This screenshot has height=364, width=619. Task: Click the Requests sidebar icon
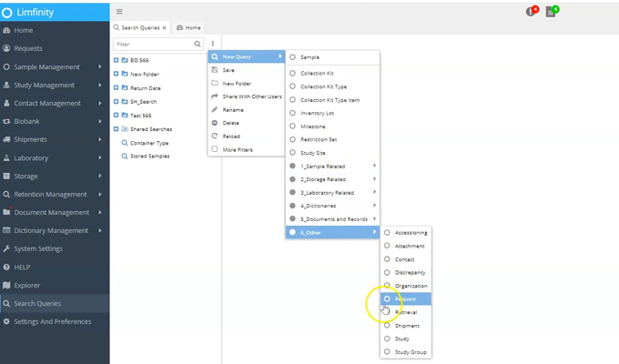point(6,48)
